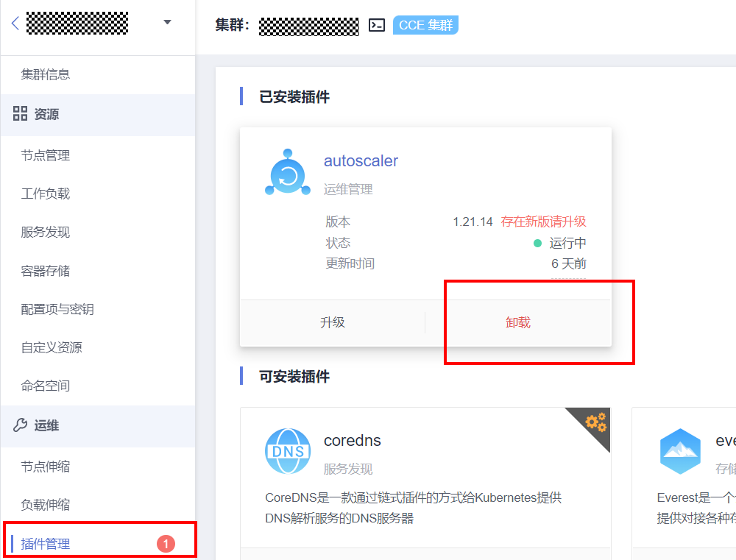
Task: Click the coredns DNS globe icon
Action: pos(288,451)
